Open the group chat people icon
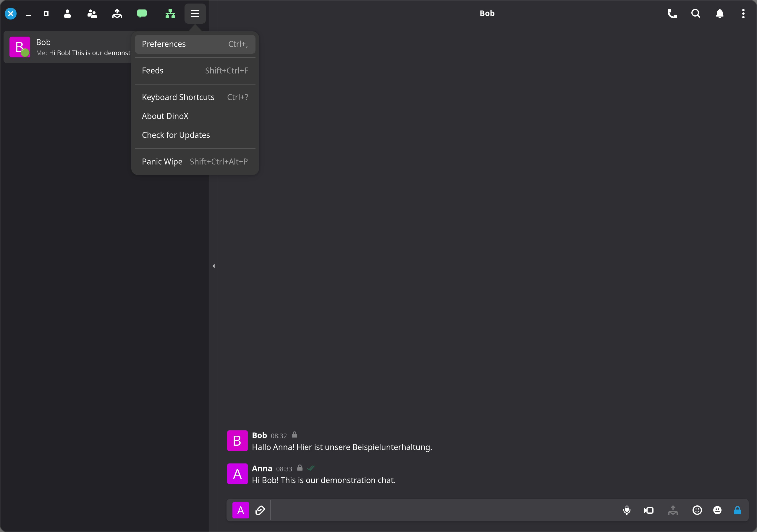757x532 pixels. tap(92, 14)
